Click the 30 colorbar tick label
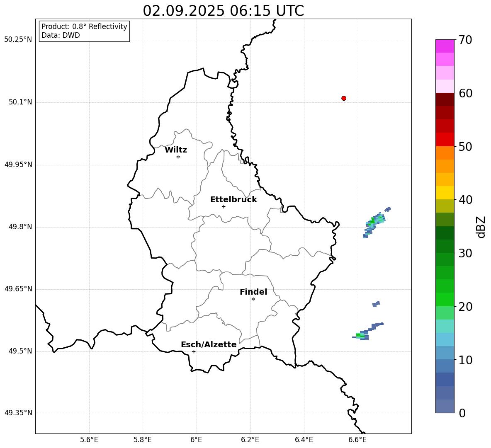Image resolution: width=491 pixels, height=448 pixels. coord(465,253)
